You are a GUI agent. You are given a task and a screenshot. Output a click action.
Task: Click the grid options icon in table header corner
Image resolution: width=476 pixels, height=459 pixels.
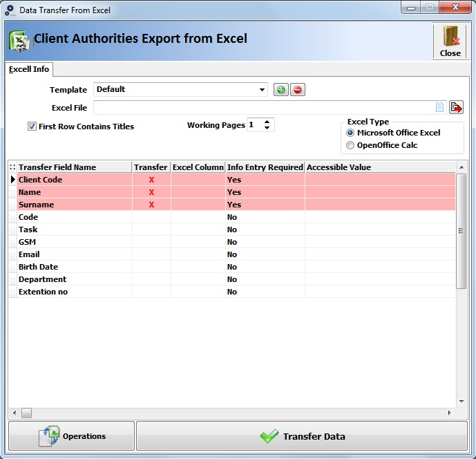[12, 167]
